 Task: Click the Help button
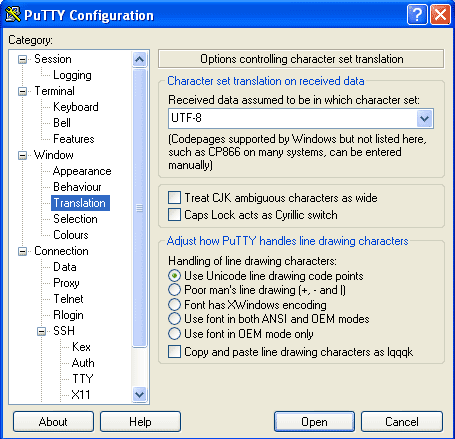[140, 422]
